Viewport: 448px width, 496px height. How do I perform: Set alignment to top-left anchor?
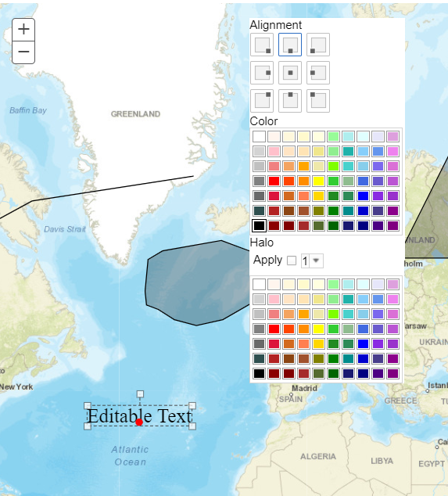click(x=318, y=101)
